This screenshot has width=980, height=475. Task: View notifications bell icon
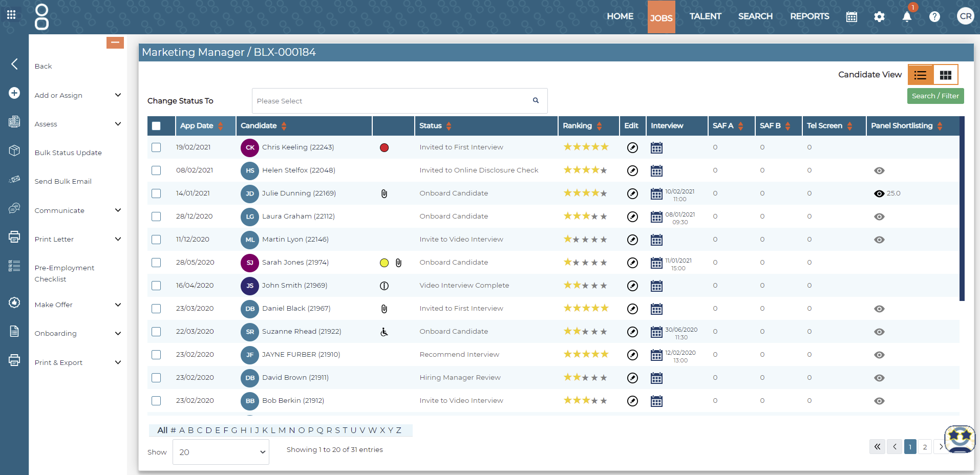tap(907, 17)
